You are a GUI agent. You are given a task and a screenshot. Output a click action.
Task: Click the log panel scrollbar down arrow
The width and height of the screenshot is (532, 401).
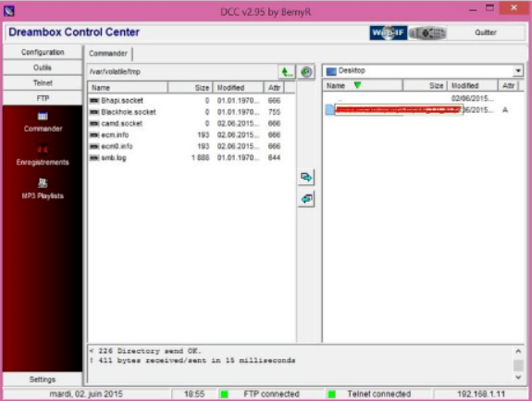[518, 377]
